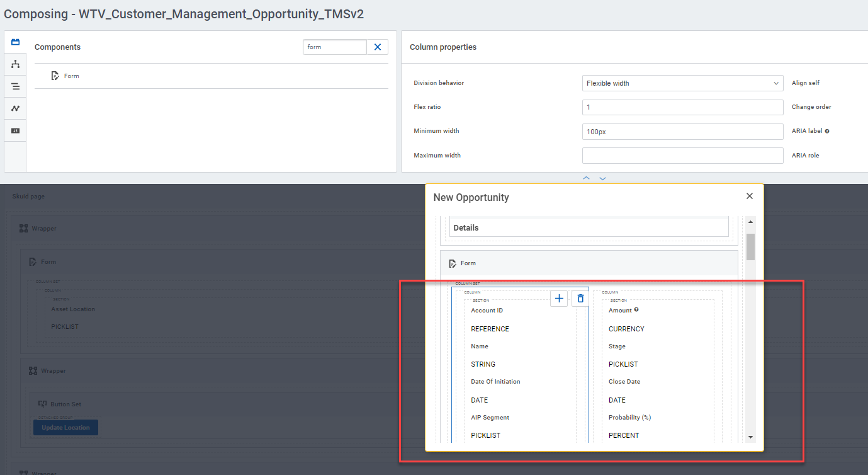Select the Wrapper icon on Skuid page
This screenshot has width=868, height=475.
tap(23, 229)
